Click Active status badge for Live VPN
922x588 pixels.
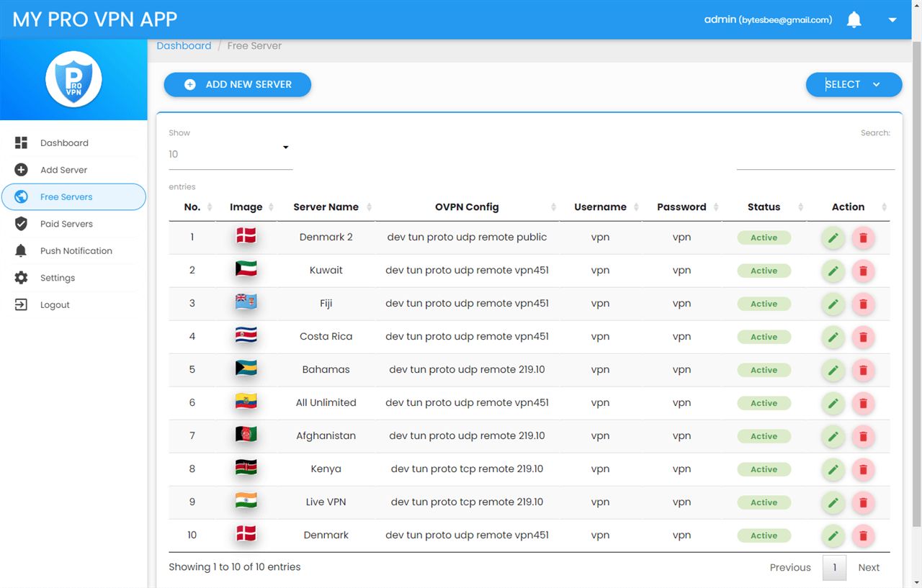click(x=764, y=502)
